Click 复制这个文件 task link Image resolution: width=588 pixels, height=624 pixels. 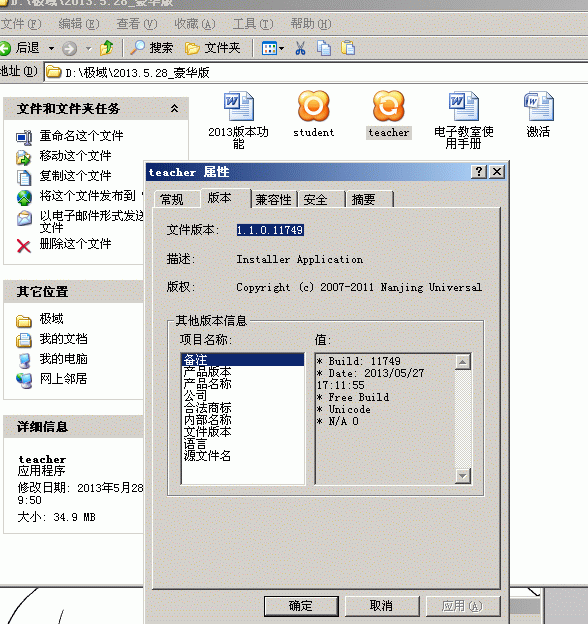tap(75, 176)
